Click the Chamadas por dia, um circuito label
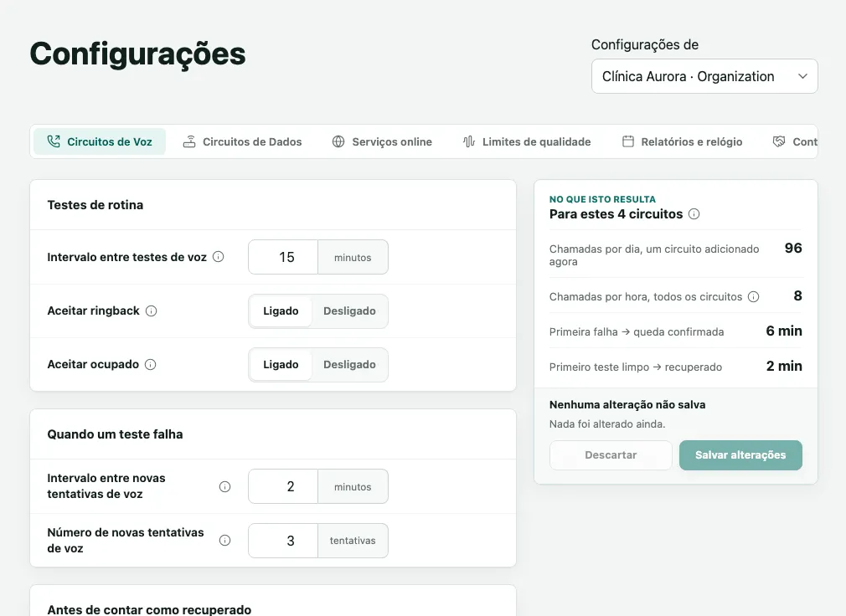The height and width of the screenshot is (616, 846). tap(654, 255)
